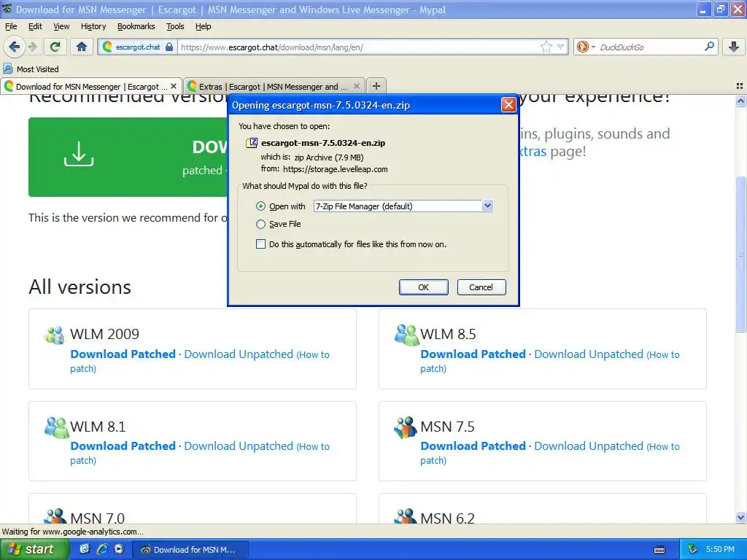Click the list all tabs icon
The image size is (747, 560).
[740, 86]
